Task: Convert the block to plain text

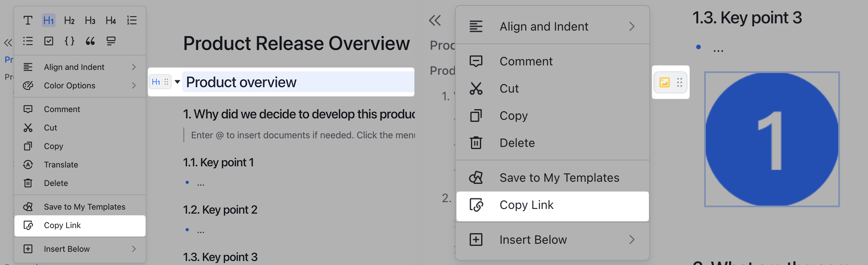Action: (x=28, y=20)
